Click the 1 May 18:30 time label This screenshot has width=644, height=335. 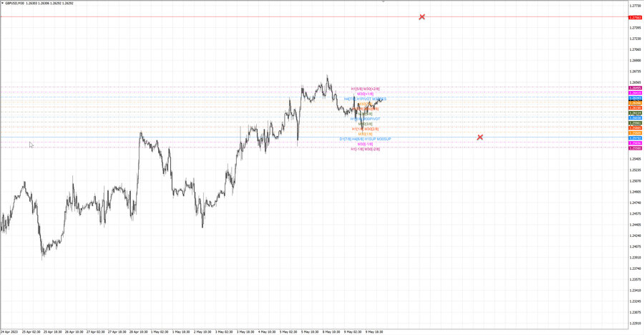coord(181,331)
